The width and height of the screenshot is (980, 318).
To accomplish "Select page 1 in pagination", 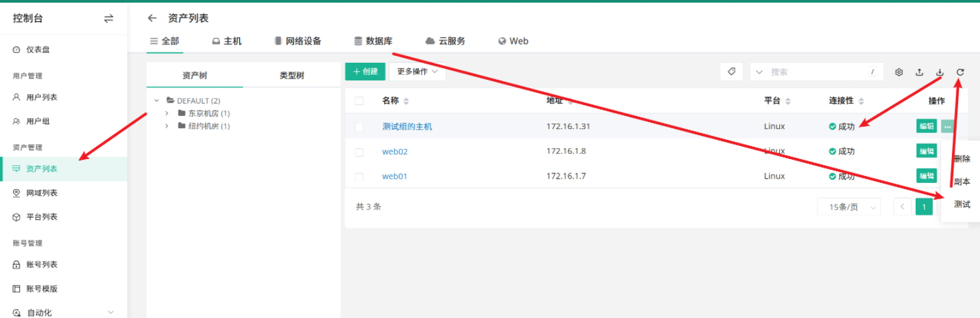I will pos(925,207).
